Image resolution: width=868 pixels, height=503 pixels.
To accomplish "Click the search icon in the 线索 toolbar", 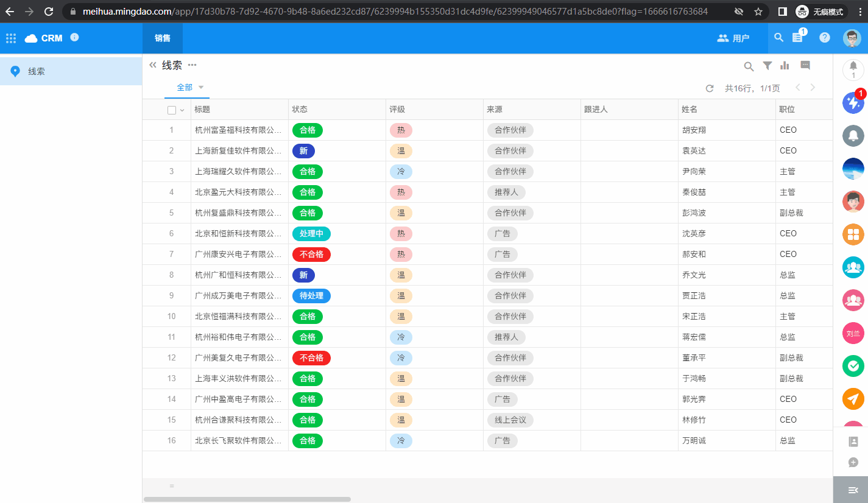I will click(749, 66).
